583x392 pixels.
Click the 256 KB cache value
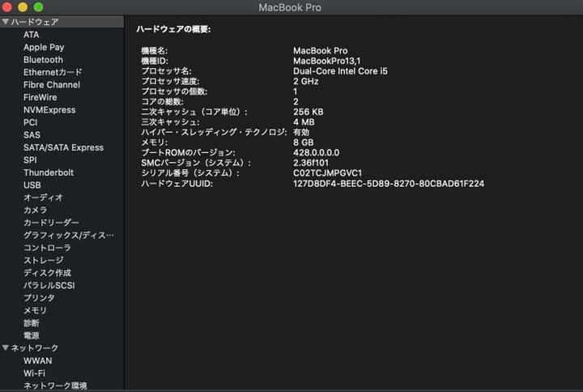click(x=309, y=112)
